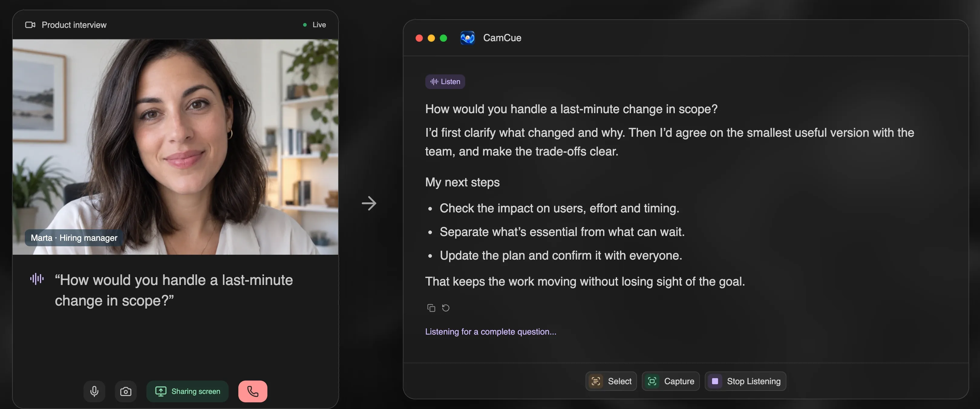This screenshot has height=409, width=980.
Task: Click the Live status indicator
Action: tap(314, 25)
